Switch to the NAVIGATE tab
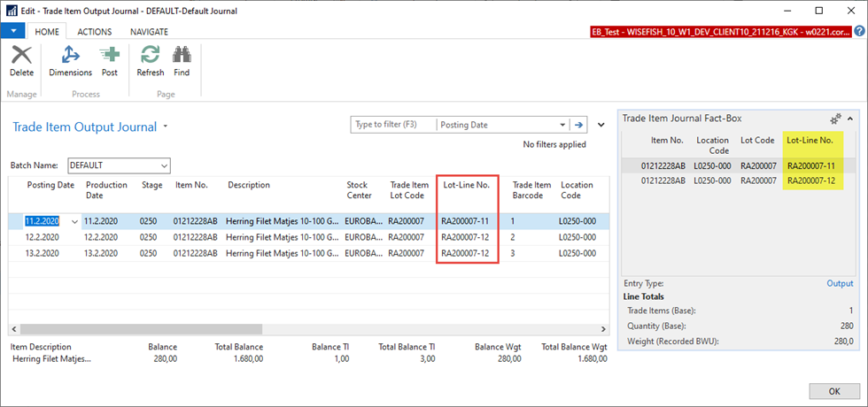This screenshot has height=407, width=868. 149,31
